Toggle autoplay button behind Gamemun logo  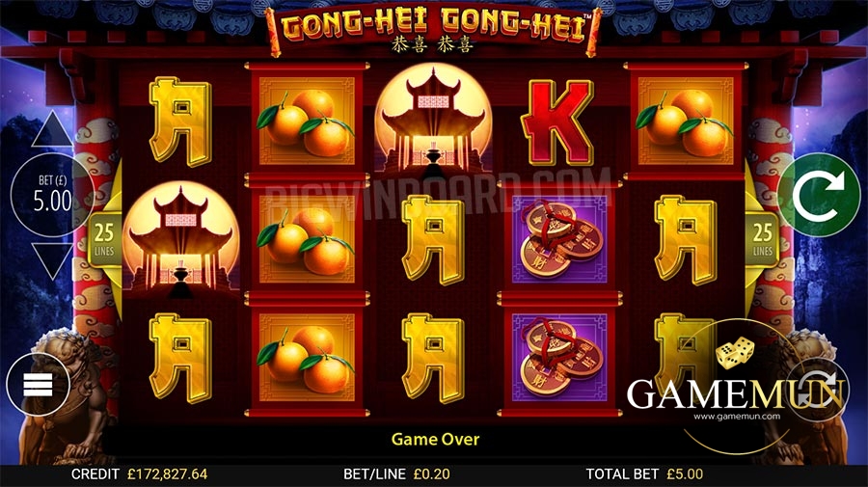(x=818, y=390)
